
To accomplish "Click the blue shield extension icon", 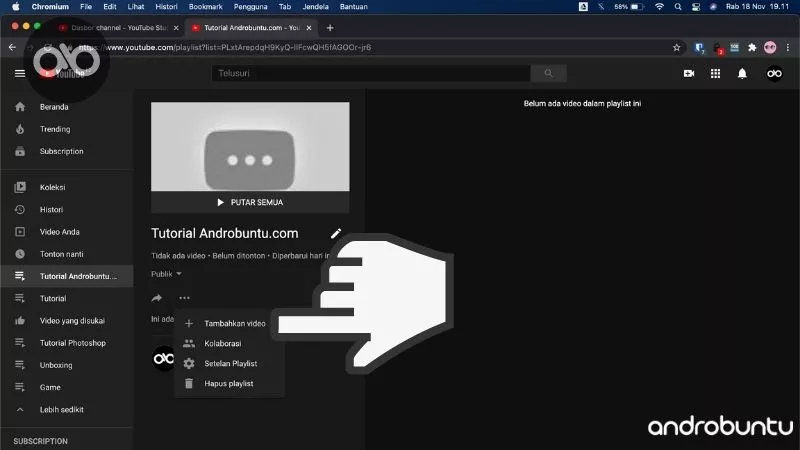I will tap(699, 47).
